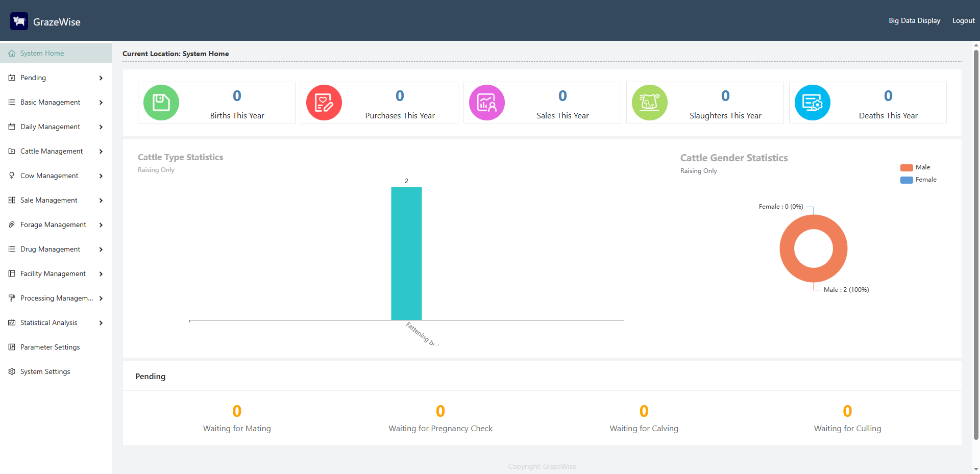Click the Parameter Settings sidebar icon
Image resolution: width=980 pixels, height=474 pixels.
point(12,347)
